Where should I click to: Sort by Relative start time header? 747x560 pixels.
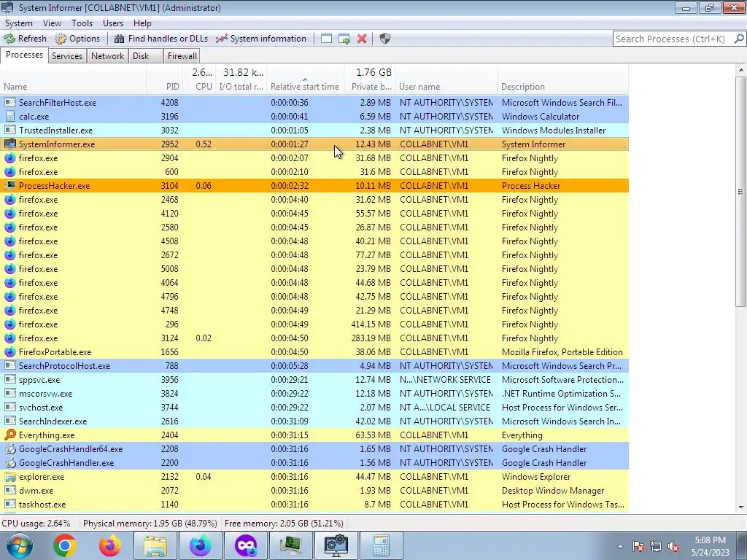(x=306, y=80)
